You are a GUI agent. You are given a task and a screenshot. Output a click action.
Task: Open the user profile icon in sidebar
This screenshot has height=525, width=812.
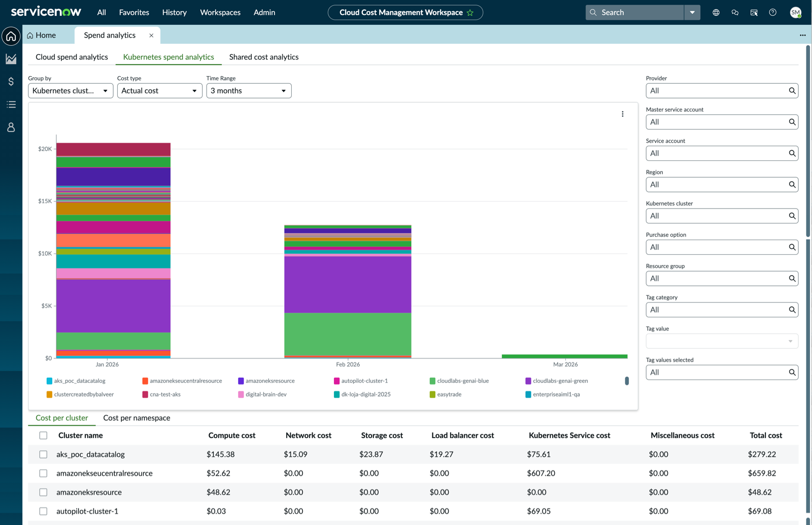[11, 127]
